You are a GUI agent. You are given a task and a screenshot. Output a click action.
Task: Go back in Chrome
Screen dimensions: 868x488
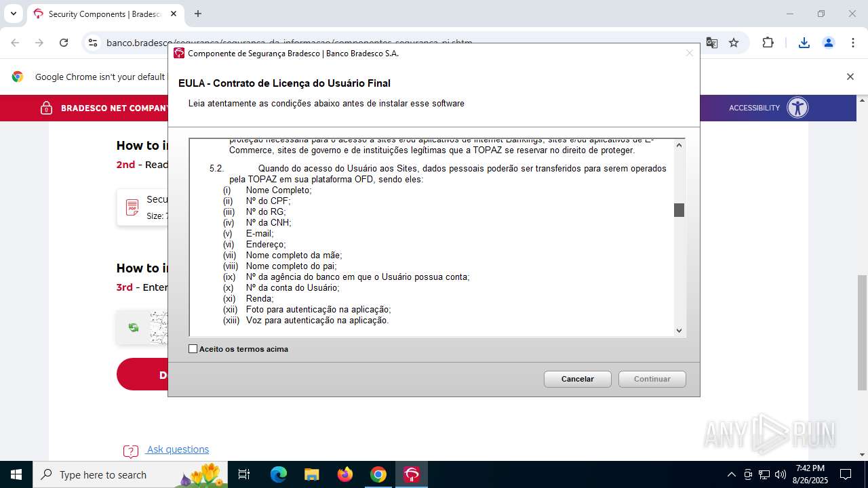coord(15,43)
